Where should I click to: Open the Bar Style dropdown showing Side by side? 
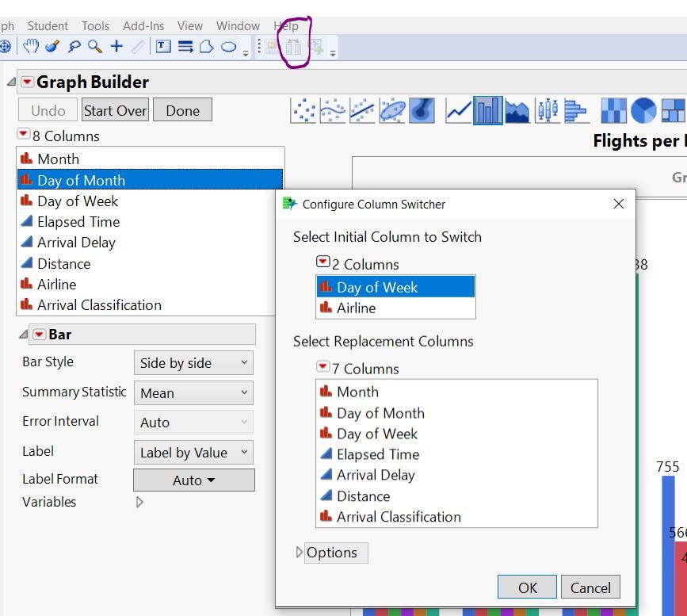[x=193, y=363]
